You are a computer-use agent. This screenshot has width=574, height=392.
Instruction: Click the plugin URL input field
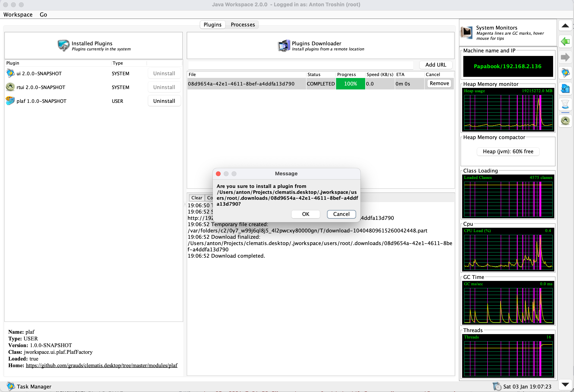coord(300,65)
